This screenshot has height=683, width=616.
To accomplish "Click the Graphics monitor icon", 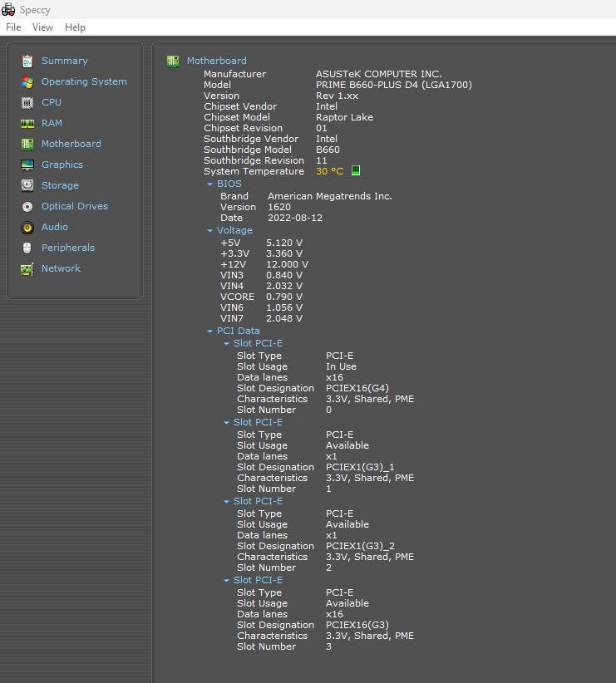I will 27,165.
